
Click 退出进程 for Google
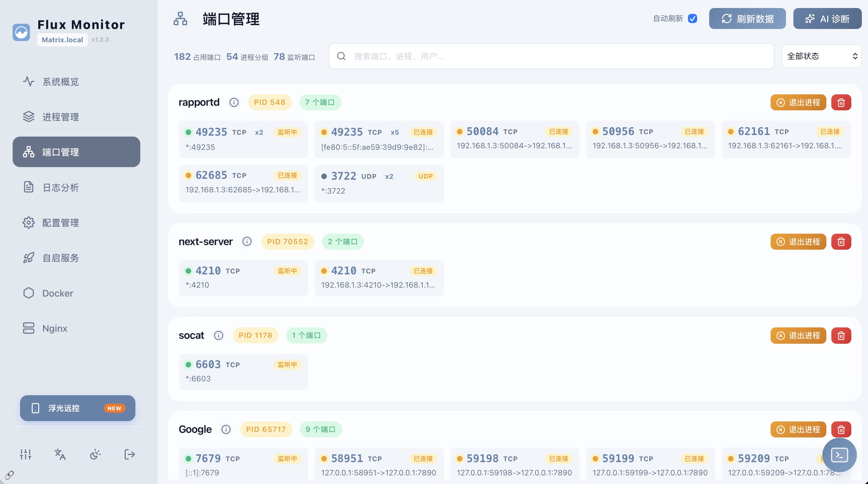[x=798, y=430]
